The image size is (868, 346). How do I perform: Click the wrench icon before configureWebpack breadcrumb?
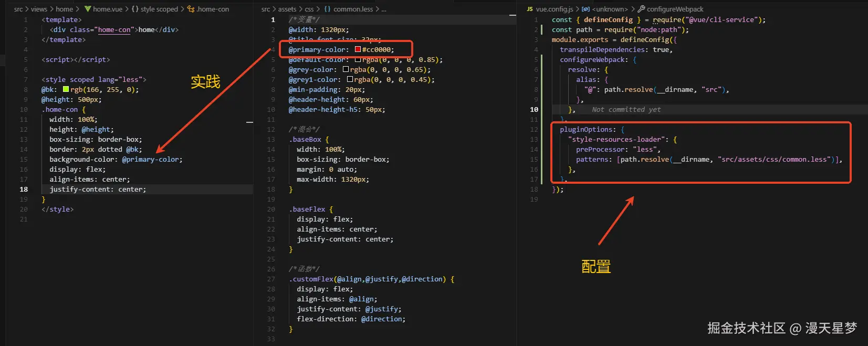[641, 9]
